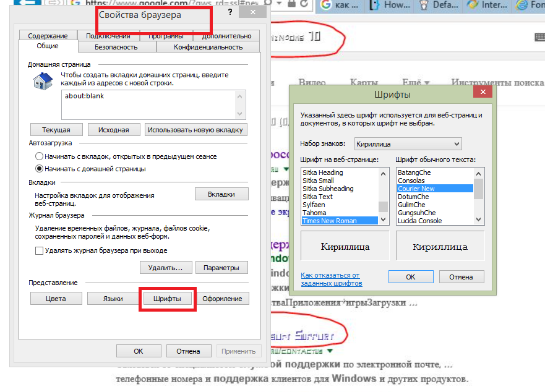545x392 pixels.
Task: Select 'Начинать с домашней страницы' radio button
Action: [40, 168]
